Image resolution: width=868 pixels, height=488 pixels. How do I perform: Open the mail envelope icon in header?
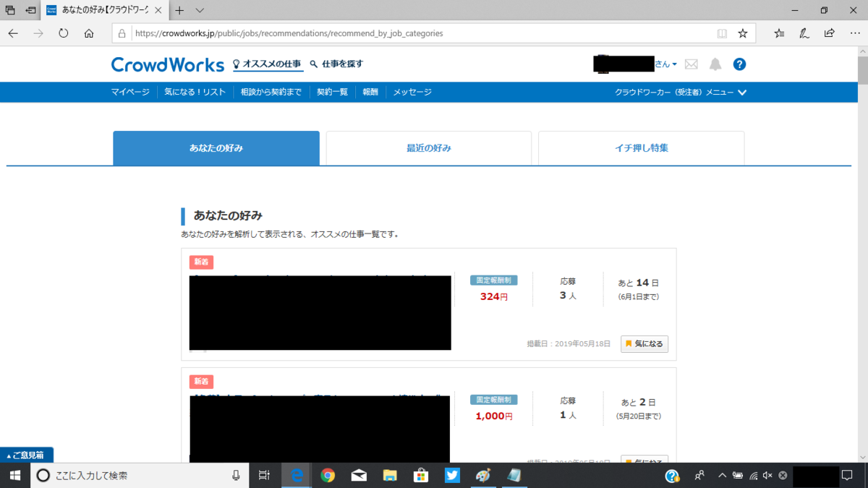(x=692, y=64)
